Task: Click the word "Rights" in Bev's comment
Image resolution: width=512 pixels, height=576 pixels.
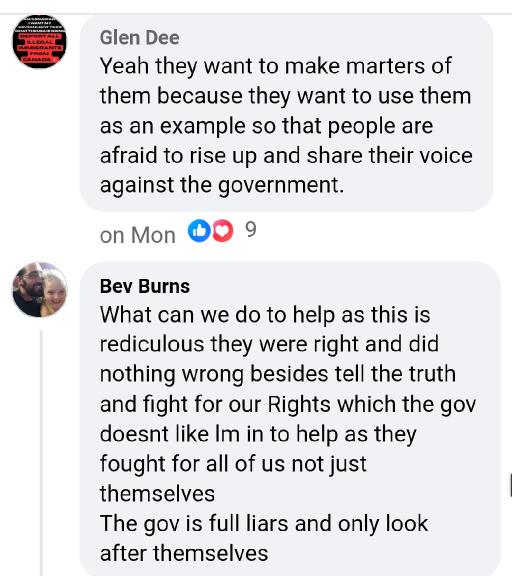Action: (x=299, y=404)
